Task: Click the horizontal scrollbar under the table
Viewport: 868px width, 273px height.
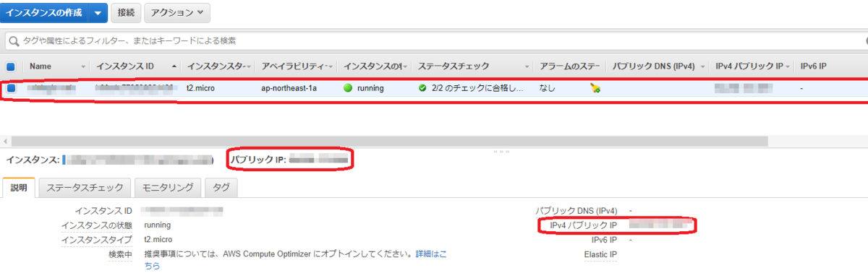Action: point(390,141)
